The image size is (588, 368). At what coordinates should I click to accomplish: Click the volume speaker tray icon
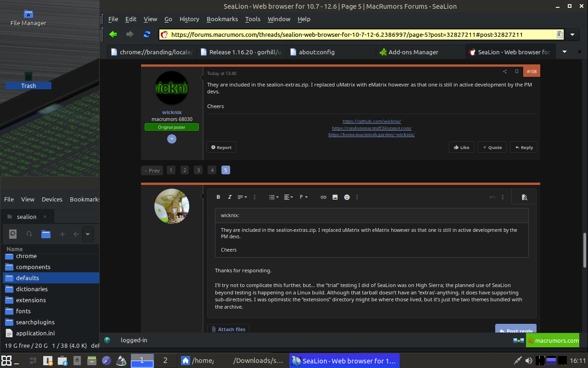click(x=529, y=361)
